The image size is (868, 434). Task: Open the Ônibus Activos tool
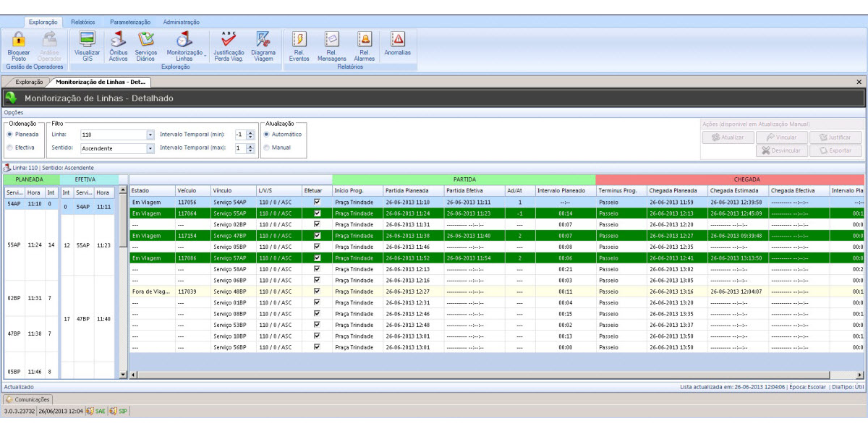118,41
